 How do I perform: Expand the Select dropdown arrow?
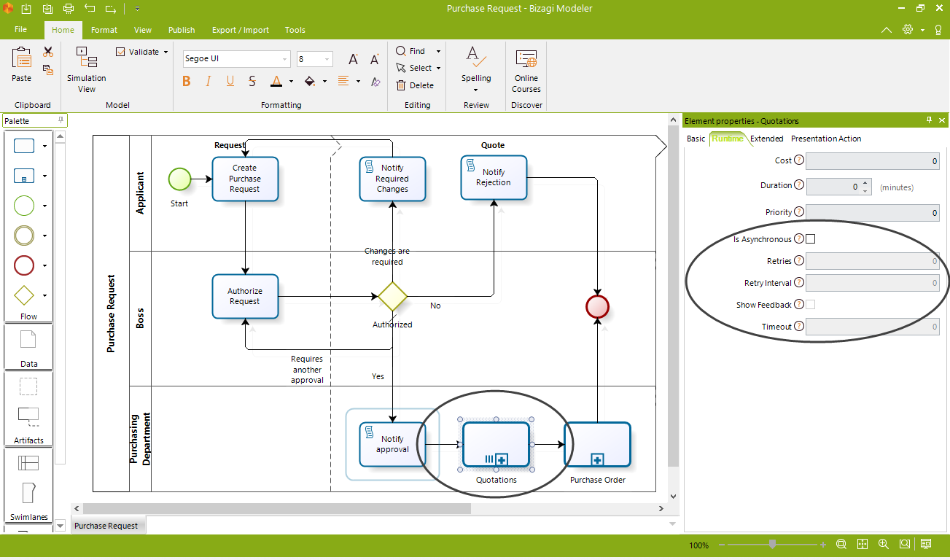pos(438,68)
